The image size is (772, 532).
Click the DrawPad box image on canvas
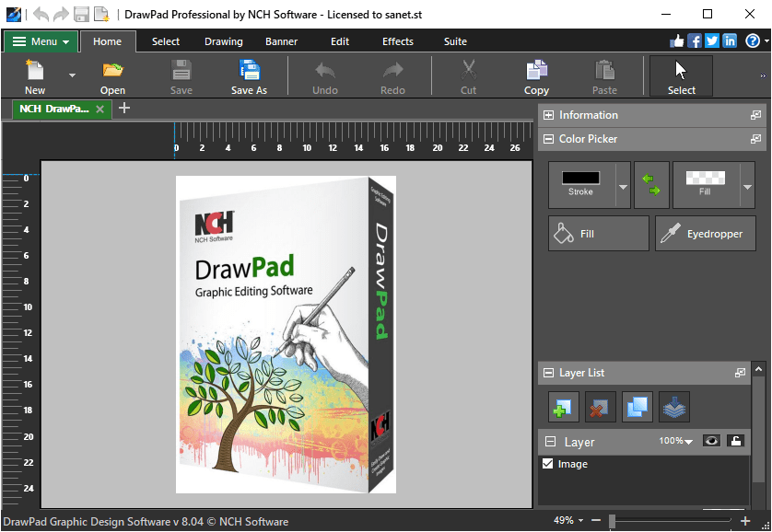click(287, 334)
